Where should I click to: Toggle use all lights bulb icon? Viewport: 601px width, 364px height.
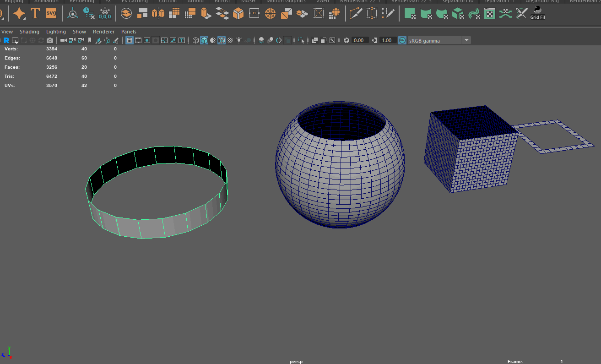tap(238, 40)
